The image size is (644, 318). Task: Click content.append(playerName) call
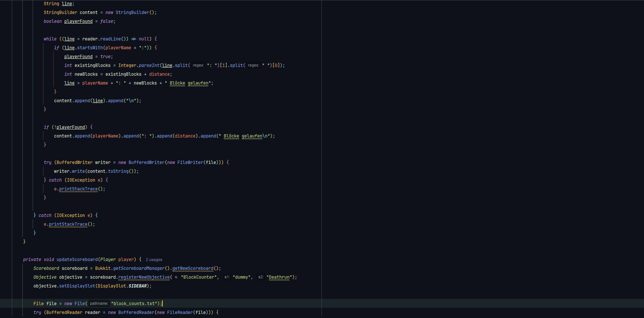click(87, 136)
